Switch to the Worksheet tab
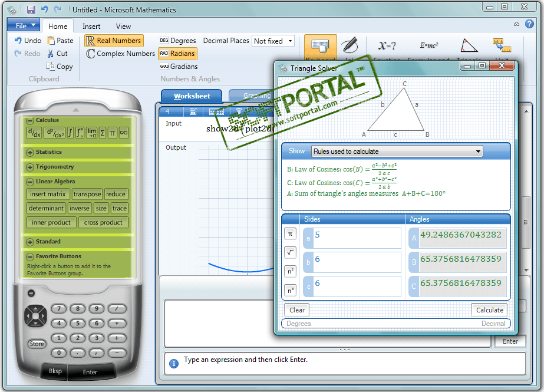544x392 pixels. tap(192, 96)
